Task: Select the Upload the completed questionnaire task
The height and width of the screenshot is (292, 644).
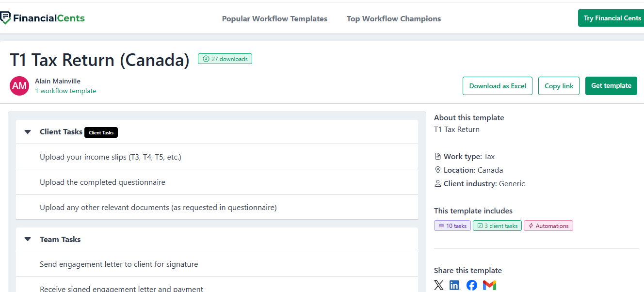Action: [x=102, y=182]
